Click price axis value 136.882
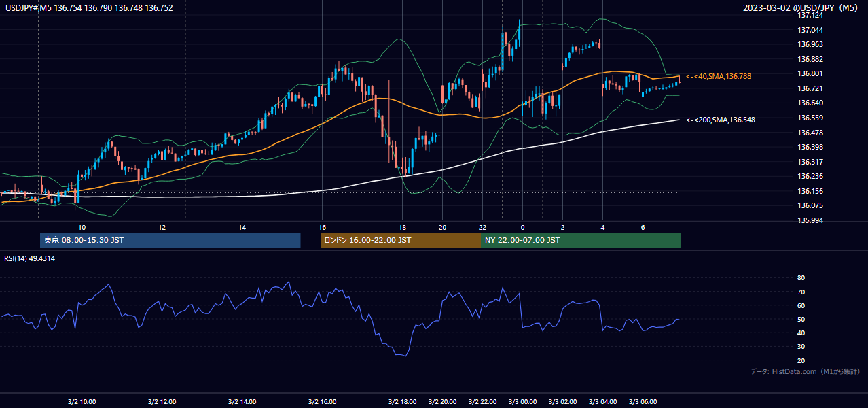 click(x=810, y=59)
